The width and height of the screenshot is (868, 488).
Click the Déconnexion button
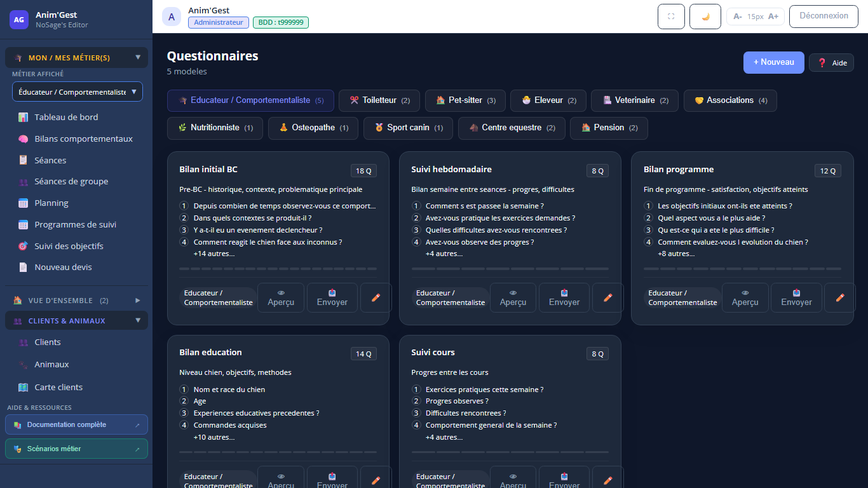[824, 17]
